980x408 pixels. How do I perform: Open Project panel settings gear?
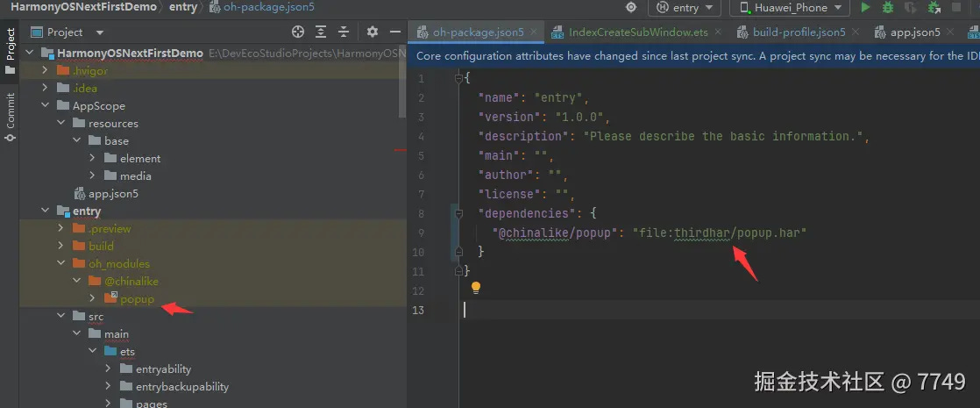click(373, 32)
